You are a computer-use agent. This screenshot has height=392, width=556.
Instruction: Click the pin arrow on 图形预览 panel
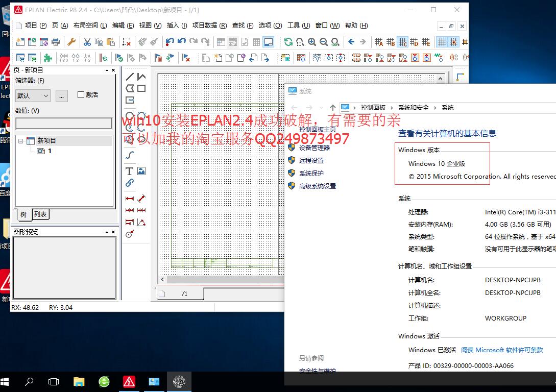(x=107, y=232)
